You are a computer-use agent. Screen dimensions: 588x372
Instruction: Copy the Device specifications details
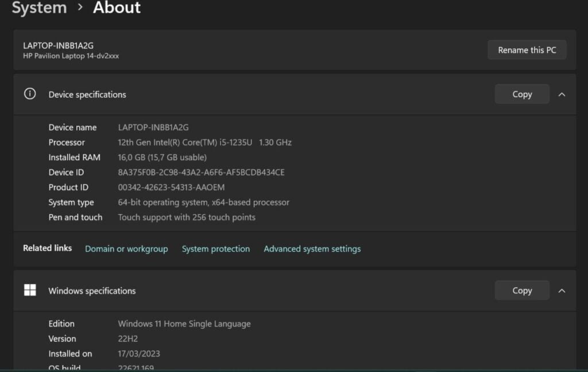(x=521, y=94)
